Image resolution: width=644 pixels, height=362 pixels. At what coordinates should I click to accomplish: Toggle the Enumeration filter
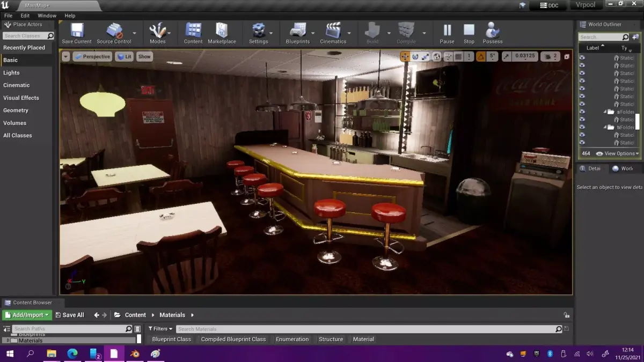(x=292, y=339)
